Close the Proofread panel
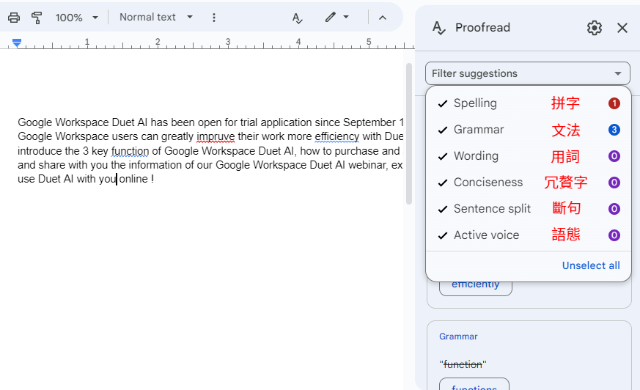Image resolution: width=640 pixels, height=390 pixels. 622,28
